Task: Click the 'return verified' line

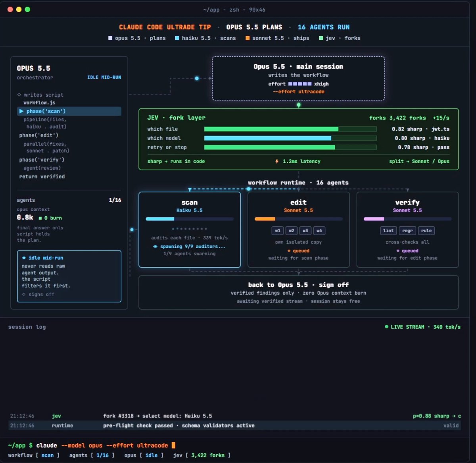Action: (42, 177)
